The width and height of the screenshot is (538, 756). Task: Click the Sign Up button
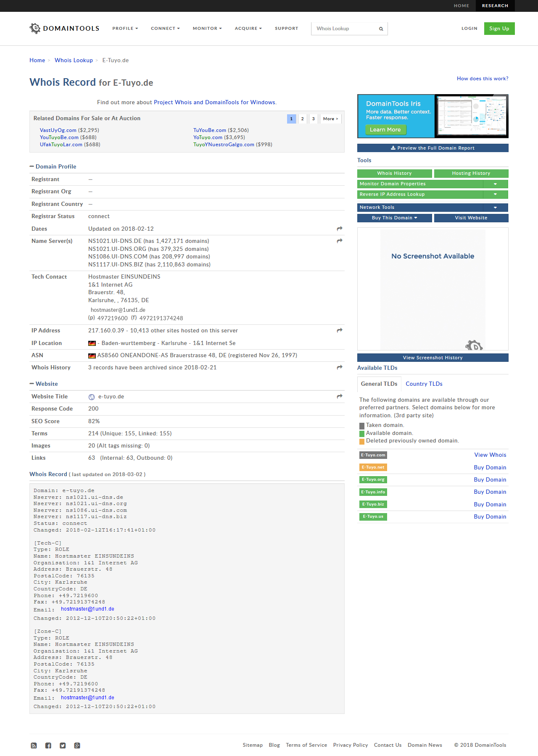(x=499, y=29)
